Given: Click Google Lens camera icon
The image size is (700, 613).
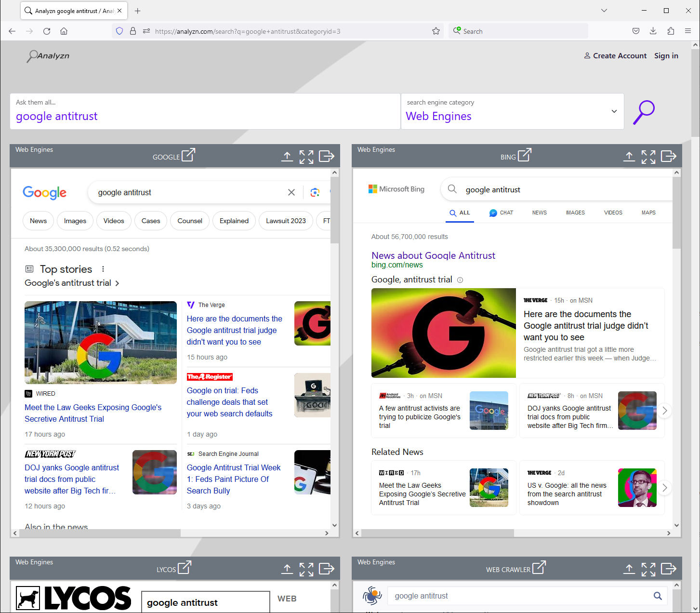Looking at the screenshot, I should tap(315, 192).
